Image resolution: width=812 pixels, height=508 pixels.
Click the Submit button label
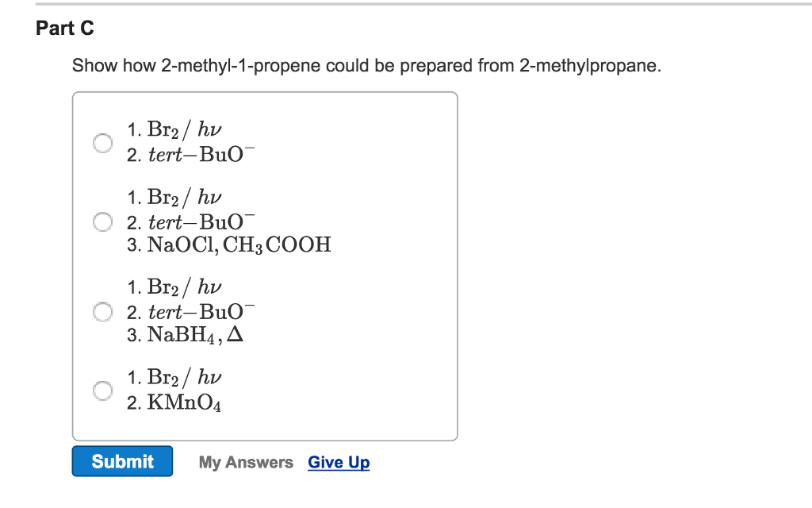[122, 461]
